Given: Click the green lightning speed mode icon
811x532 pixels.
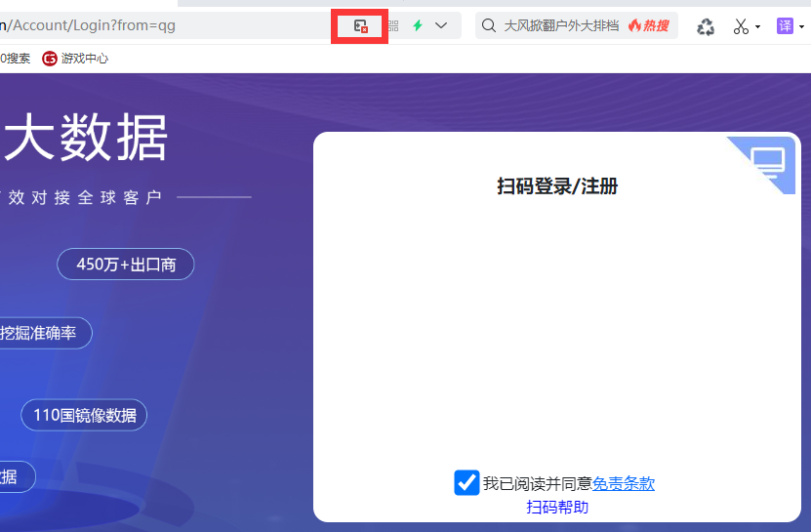Looking at the screenshot, I should coord(418,25).
